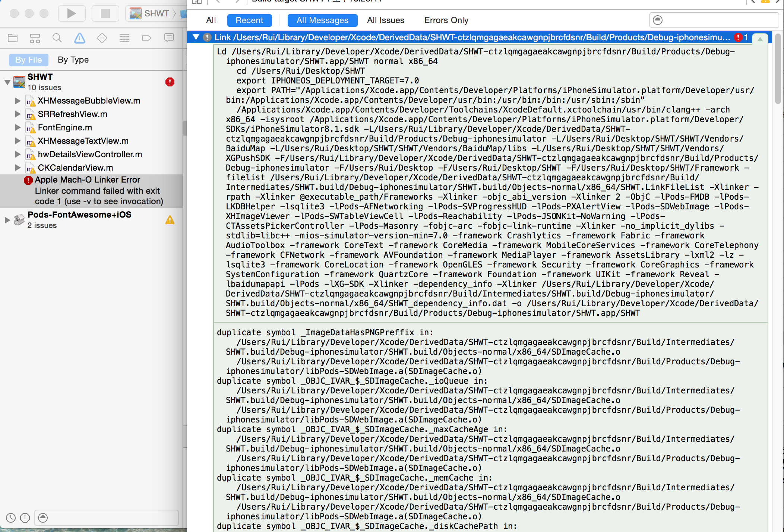Click the yellow warning badge on Pods-FontAwesome+iOS
The width and height of the screenshot is (784, 532).
(170, 220)
